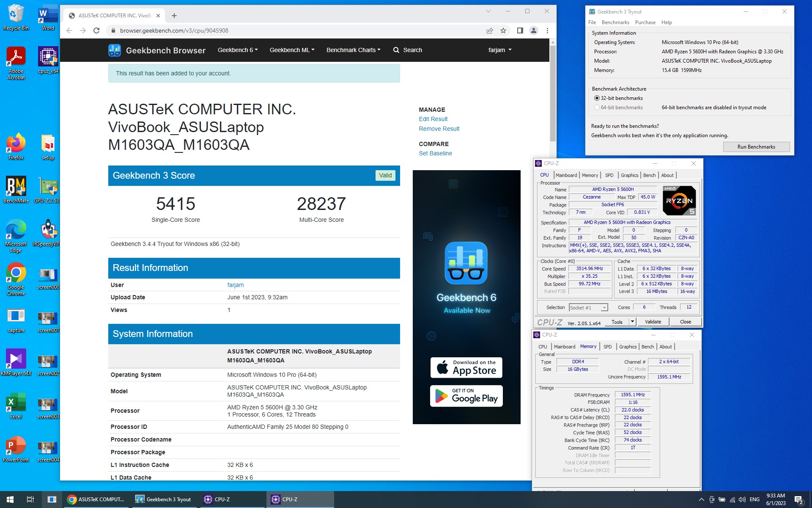Expand Geekbench 6 navigation dropdown
This screenshot has height=508, width=812.
coord(238,50)
